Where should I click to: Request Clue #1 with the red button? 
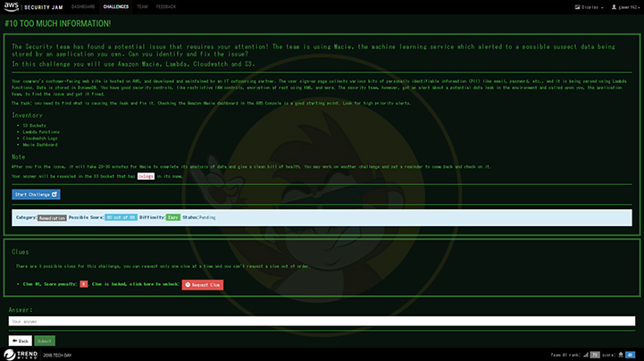[203, 285]
